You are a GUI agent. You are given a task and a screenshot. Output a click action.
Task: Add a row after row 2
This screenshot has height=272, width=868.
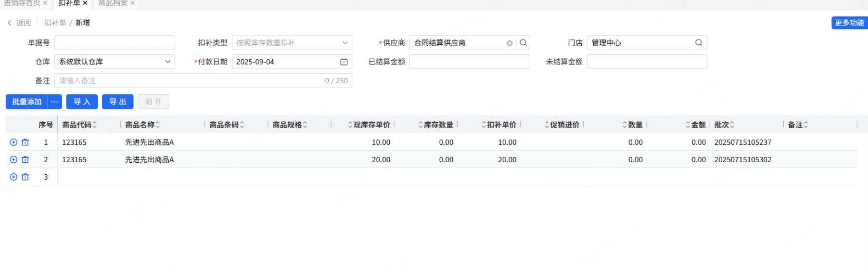13,160
